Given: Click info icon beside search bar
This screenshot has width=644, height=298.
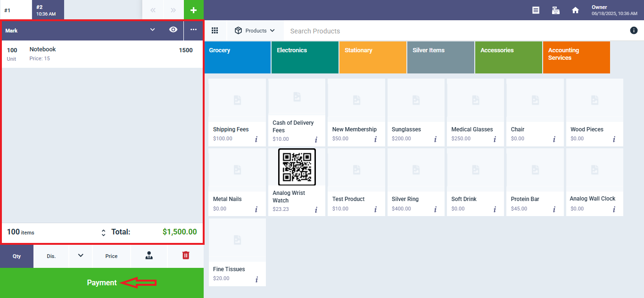Looking at the screenshot, I should click(634, 31).
